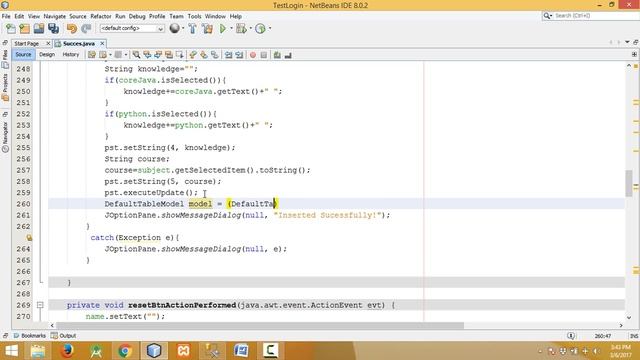Open the editor Back navigation dropdown arrow

[110, 55]
